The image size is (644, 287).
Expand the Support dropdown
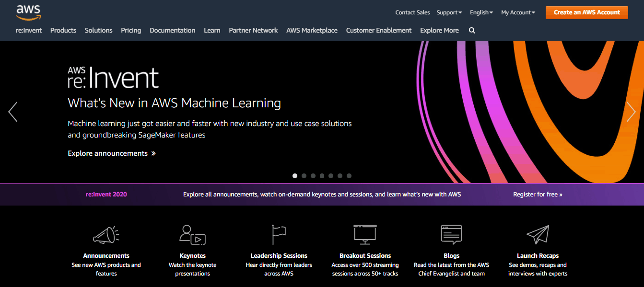[x=449, y=12]
